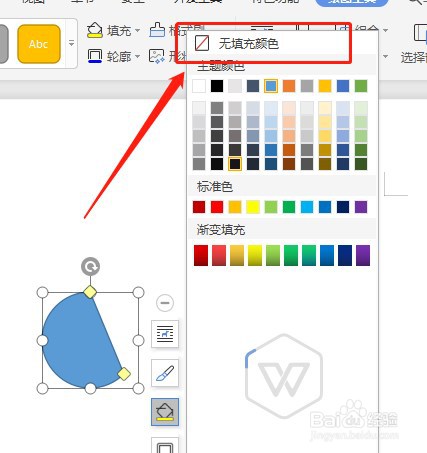Click the rotate handle above the shape
This screenshot has width=427, height=453.
tap(90, 266)
